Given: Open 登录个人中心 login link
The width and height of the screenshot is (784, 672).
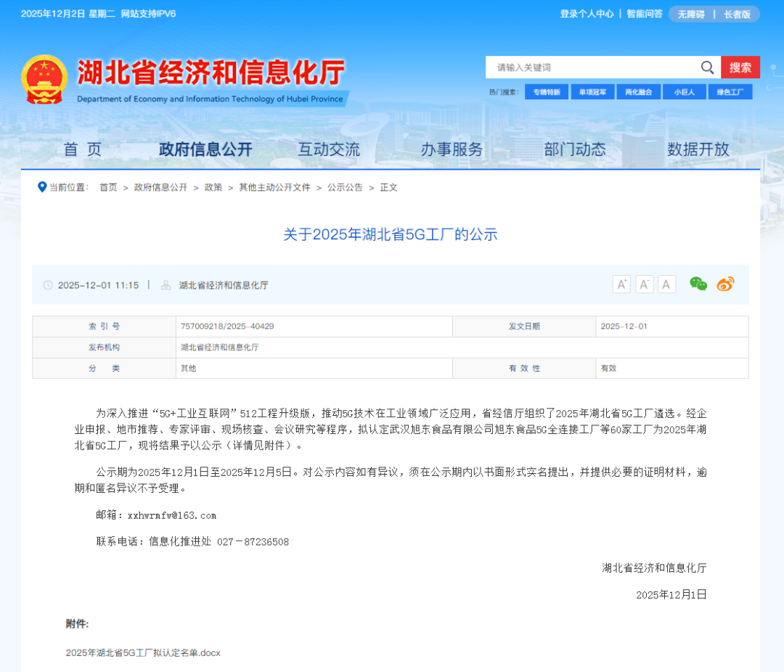Looking at the screenshot, I should (587, 14).
